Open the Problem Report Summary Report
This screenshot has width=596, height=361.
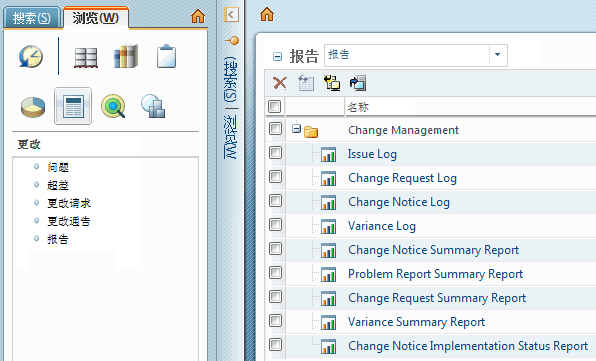click(x=436, y=274)
